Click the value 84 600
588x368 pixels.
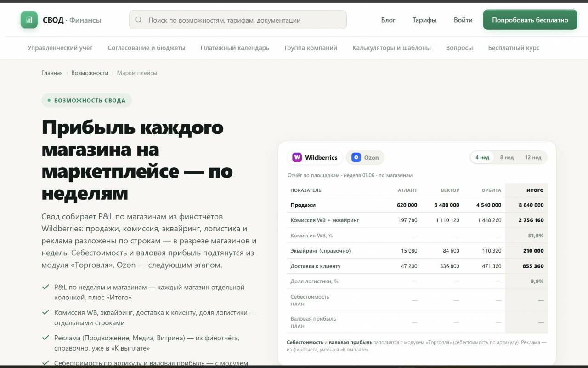(x=451, y=251)
